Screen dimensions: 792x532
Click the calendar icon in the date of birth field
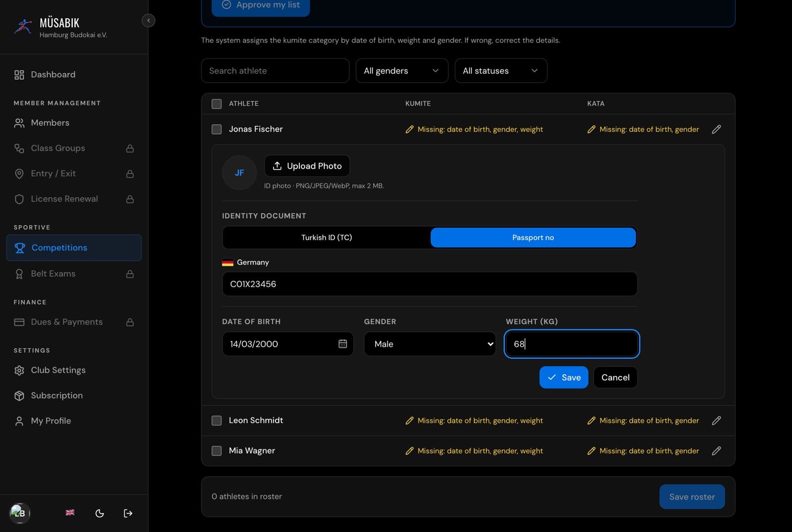pos(343,343)
